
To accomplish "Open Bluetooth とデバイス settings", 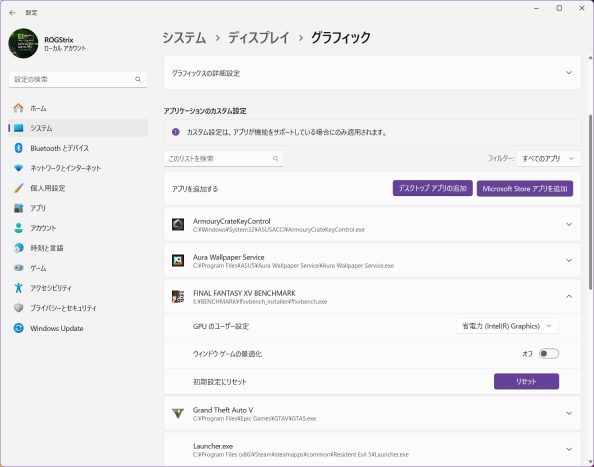I will click(x=78, y=148).
